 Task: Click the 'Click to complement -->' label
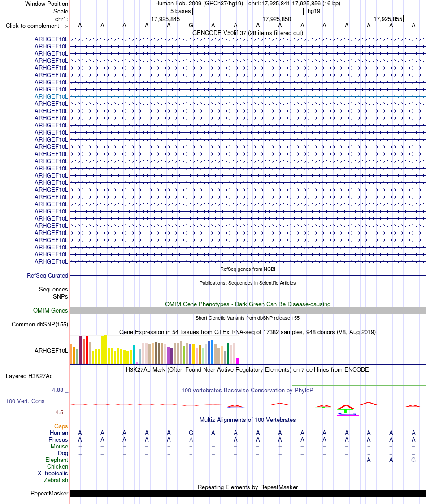click(x=37, y=26)
